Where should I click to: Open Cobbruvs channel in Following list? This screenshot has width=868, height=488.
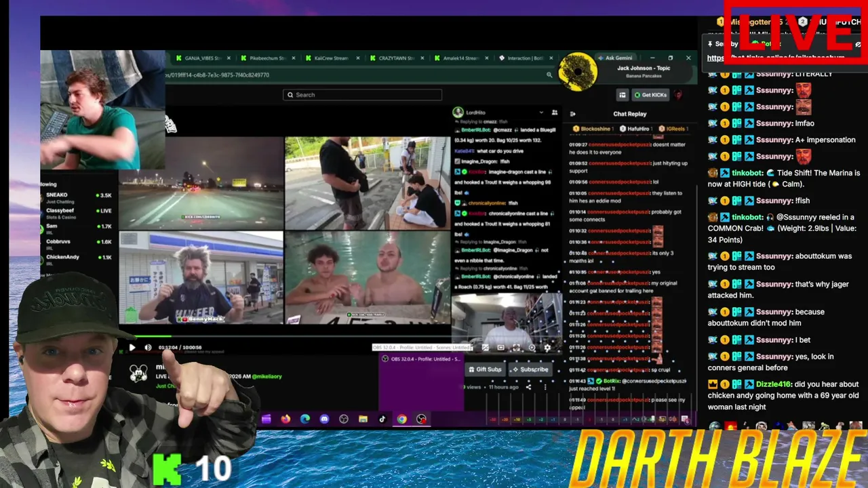[78, 245]
